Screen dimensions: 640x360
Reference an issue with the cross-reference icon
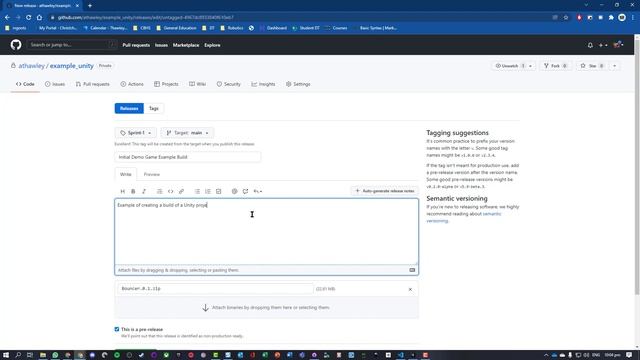pos(245,191)
